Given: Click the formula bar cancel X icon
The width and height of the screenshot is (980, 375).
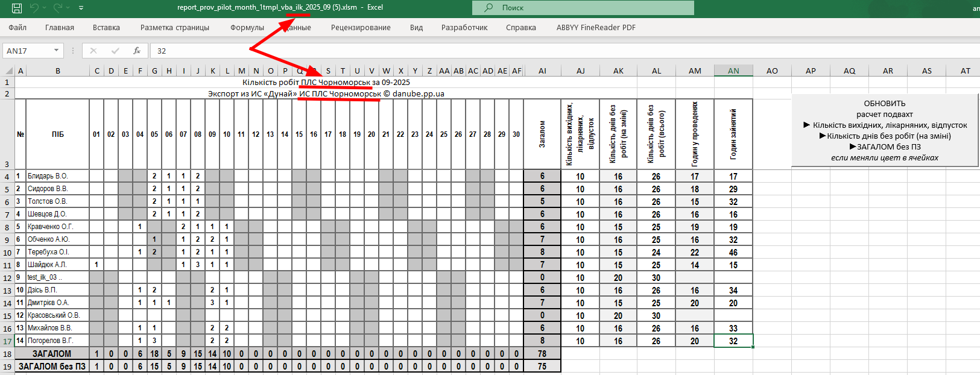Looking at the screenshot, I should 93,51.
